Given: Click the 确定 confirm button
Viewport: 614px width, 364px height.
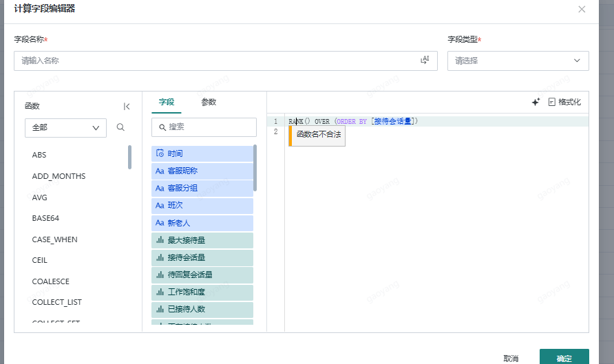Looking at the screenshot, I should click(x=564, y=358).
